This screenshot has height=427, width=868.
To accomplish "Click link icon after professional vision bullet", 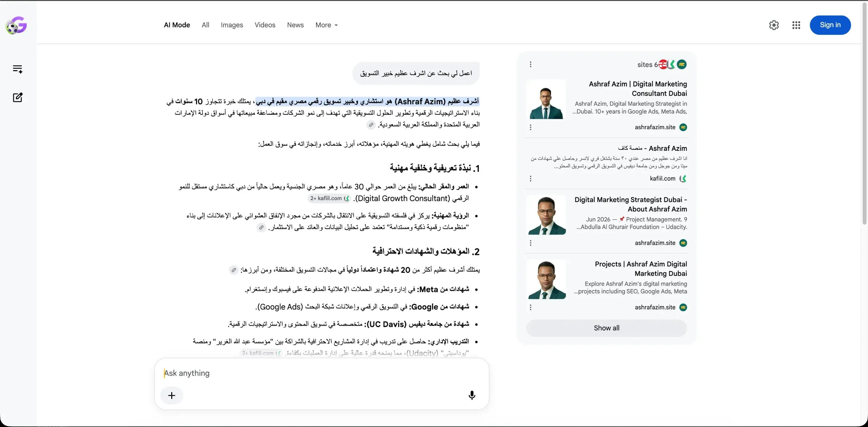I will click(261, 227).
